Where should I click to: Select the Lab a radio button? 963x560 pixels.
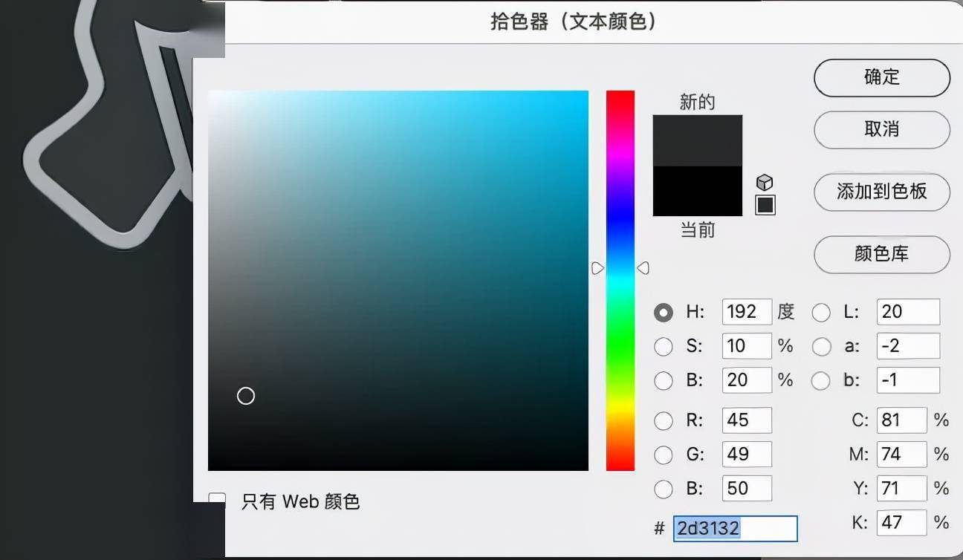click(x=821, y=347)
